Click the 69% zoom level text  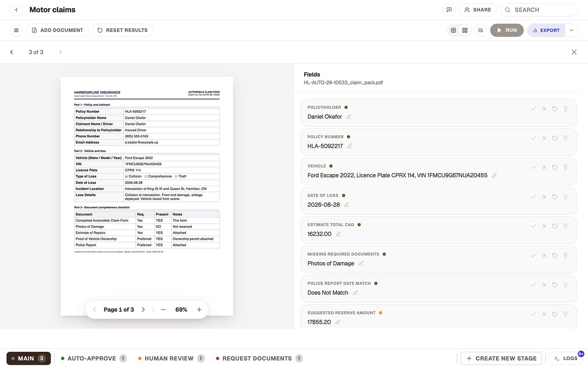point(181,310)
